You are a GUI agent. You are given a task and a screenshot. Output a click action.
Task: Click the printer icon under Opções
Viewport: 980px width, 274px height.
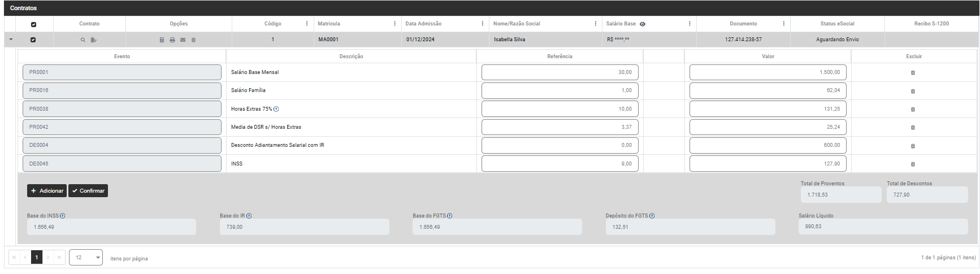coord(172,40)
